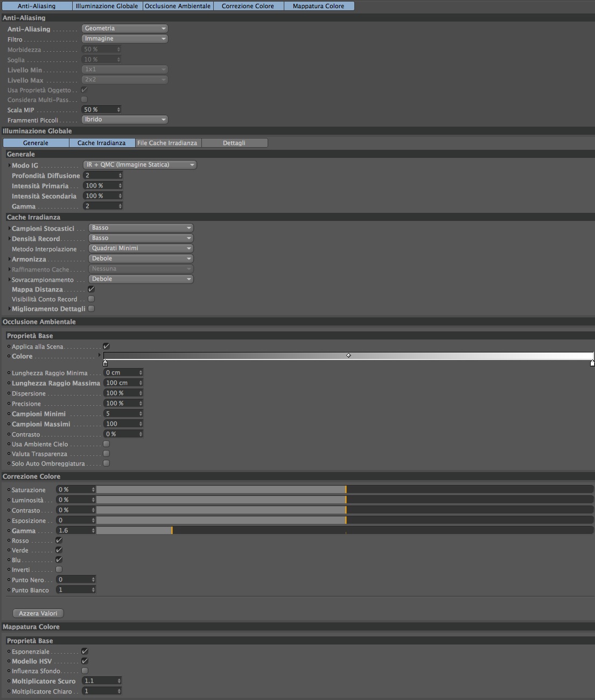595x700 pixels.
Task: Open the Anti-Aliasing Geometria dropdown
Action: [x=125, y=29]
